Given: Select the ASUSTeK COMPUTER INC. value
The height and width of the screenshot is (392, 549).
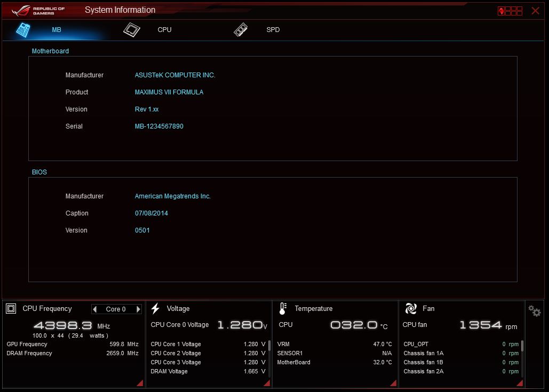Looking at the screenshot, I should tap(175, 75).
